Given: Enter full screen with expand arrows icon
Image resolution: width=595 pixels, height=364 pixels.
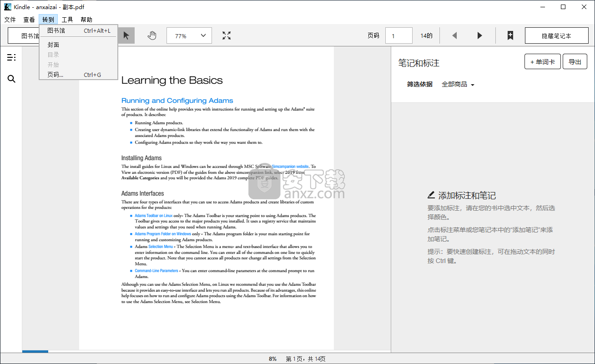Looking at the screenshot, I should click(x=227, y=35).
